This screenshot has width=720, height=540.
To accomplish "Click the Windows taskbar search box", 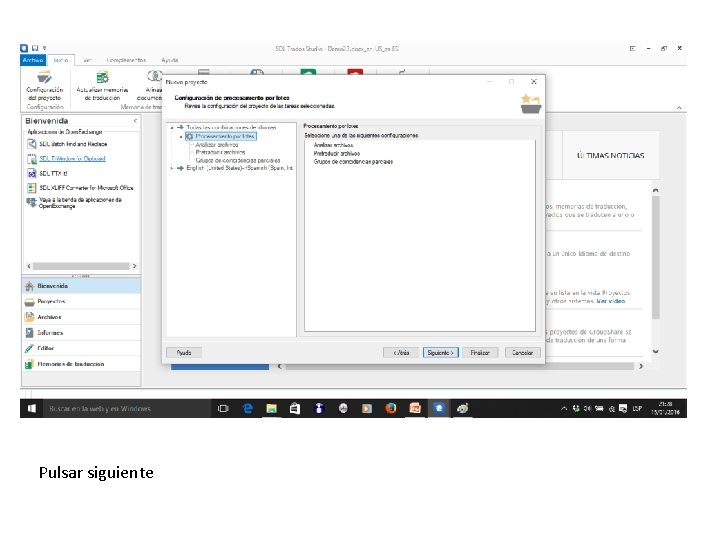I will tap(126, 408).
